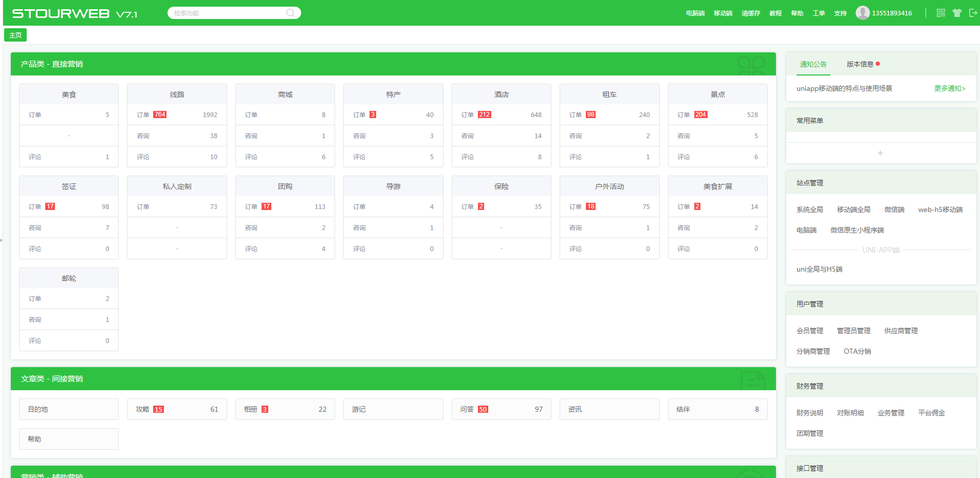Click the 线路 pending orders badge 764
Screen dimensions: 980x478
160,114
